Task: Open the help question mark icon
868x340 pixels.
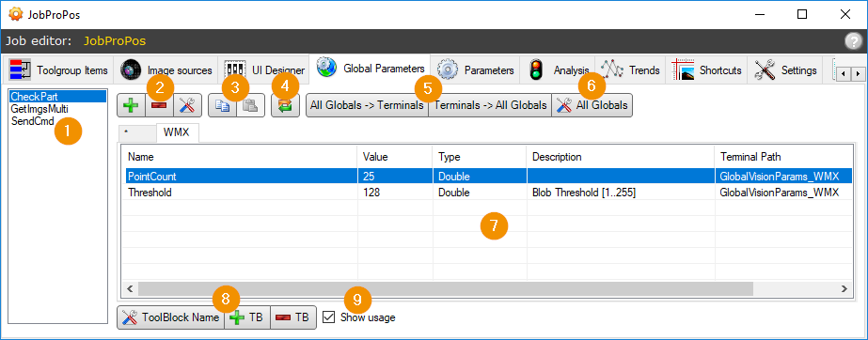Action: [x=853, y=41]
